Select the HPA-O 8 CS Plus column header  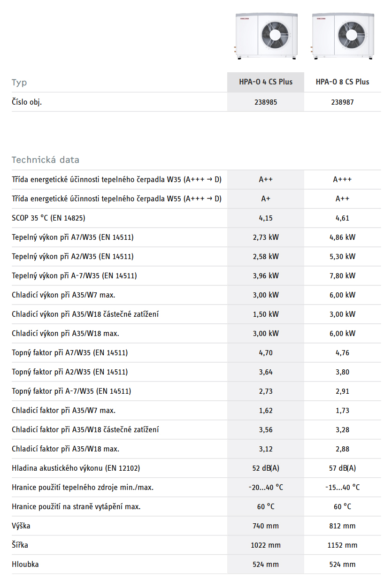[342, 82]
